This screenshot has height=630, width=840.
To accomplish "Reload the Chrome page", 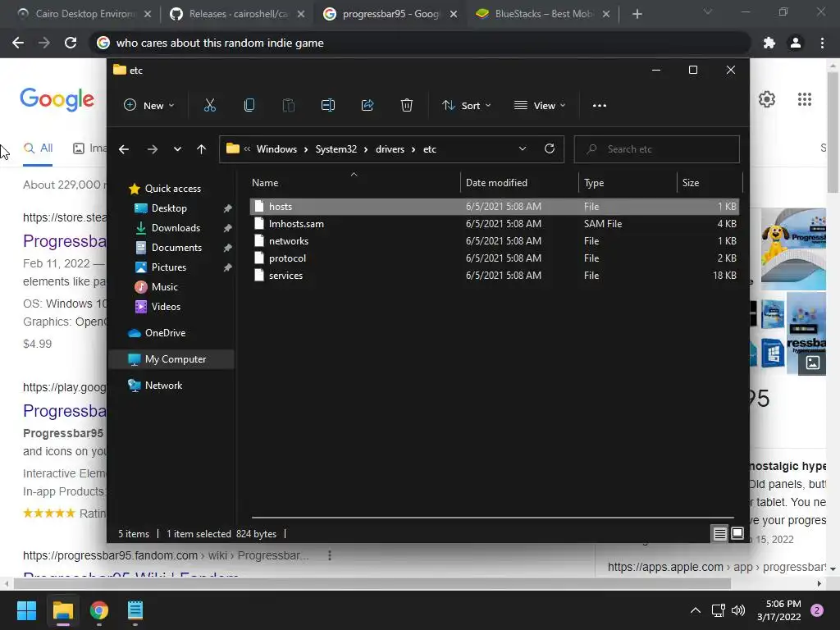I will point(71,43).
